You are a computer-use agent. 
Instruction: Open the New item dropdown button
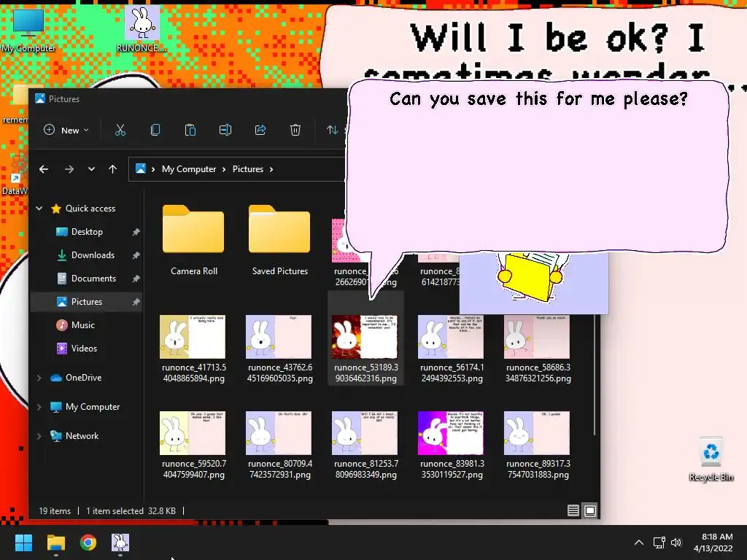[x=66, y=130]
